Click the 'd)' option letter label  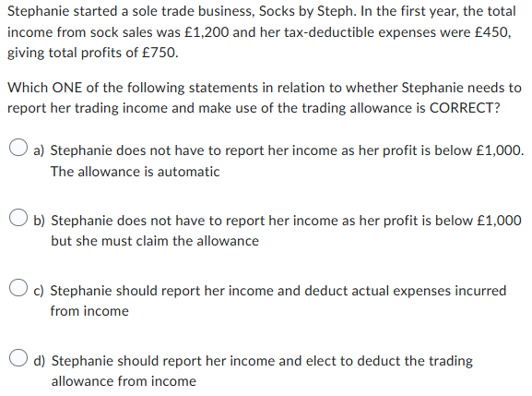[x=40, y=361]
